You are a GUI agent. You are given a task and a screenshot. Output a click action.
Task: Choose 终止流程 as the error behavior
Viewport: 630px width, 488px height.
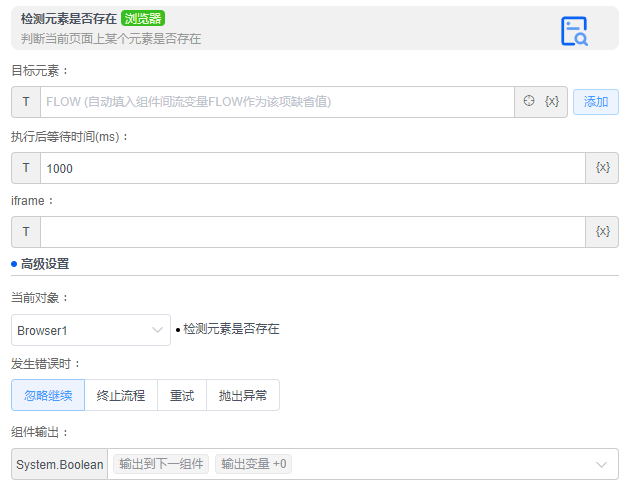[121, 395]
